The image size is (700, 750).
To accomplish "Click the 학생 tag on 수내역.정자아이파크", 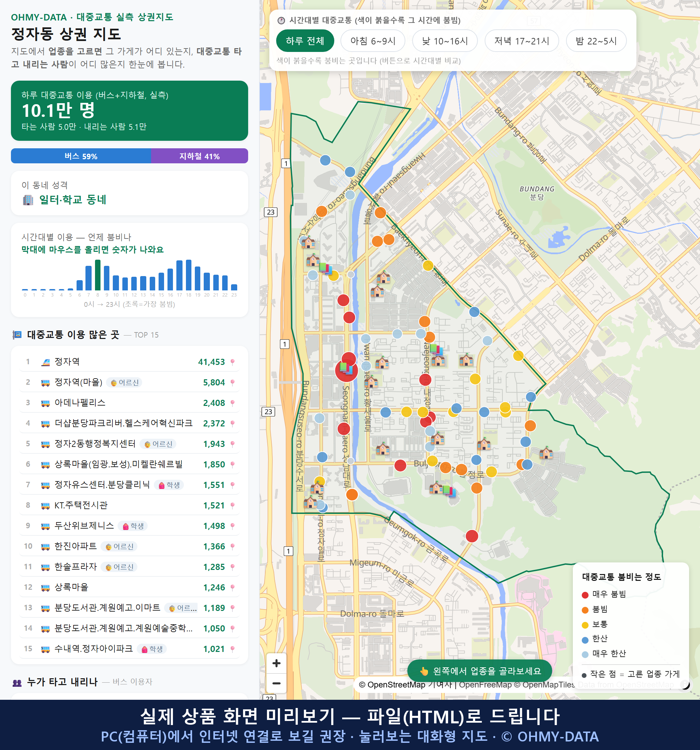I will (x=152, y=649).
